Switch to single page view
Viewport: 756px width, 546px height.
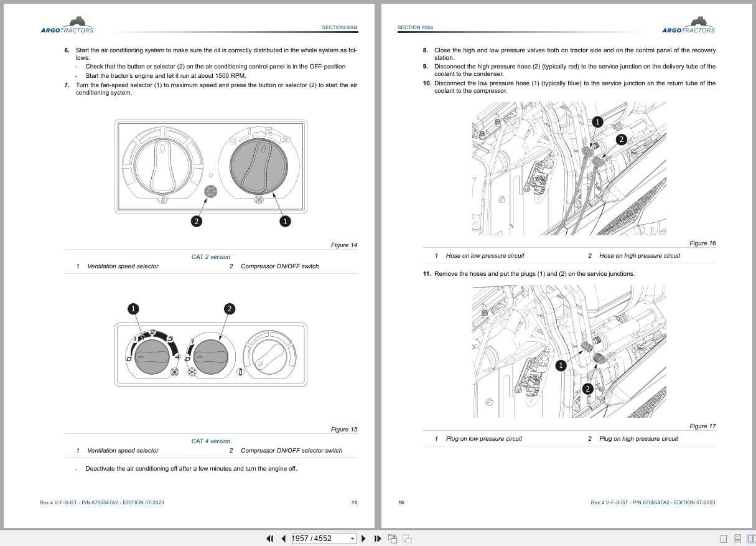(724, 539)
